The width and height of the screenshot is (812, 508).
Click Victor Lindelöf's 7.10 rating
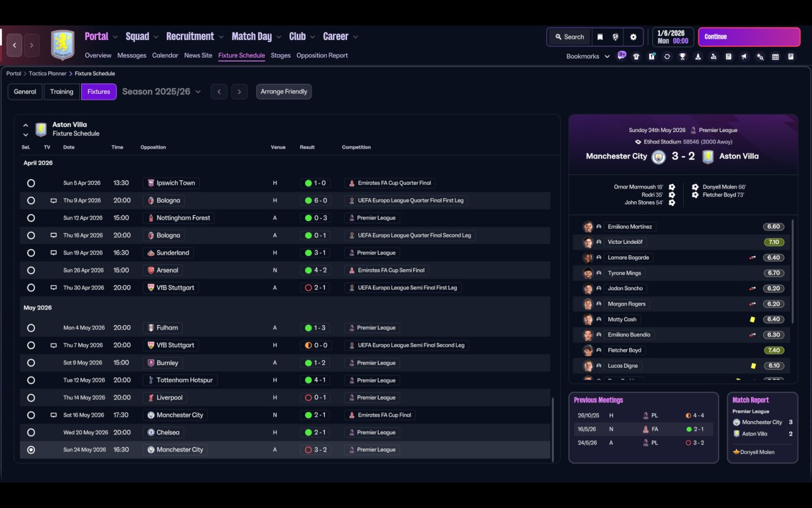pyautogui.click(x=774, y=242)
